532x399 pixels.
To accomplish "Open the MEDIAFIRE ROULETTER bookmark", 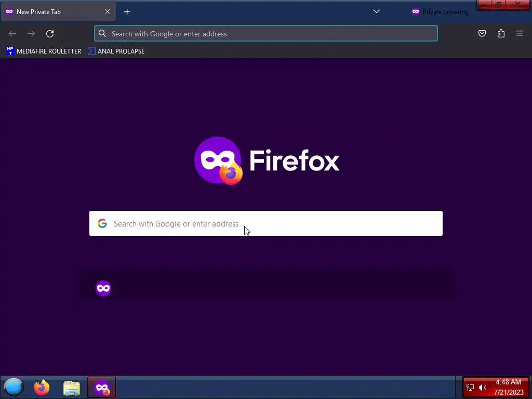I will [44, 51].
